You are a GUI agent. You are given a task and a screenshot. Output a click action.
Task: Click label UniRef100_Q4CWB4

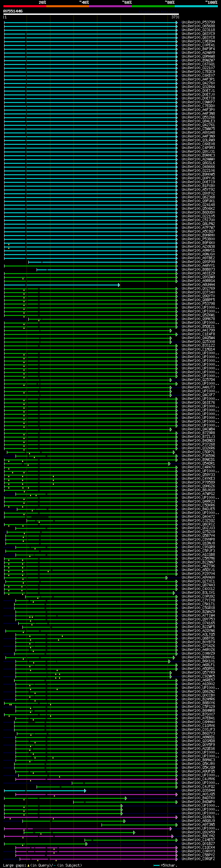198,429
